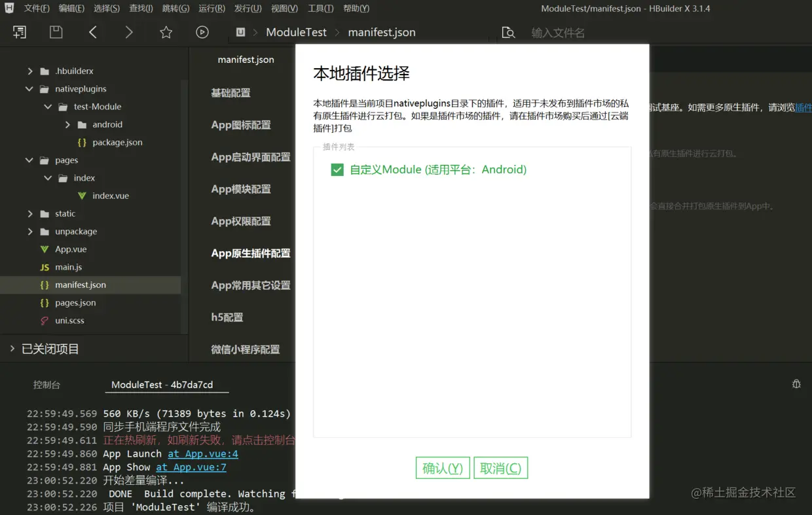Image resolution: width=812 pixels, height=515 pixels.
Task: Open the App权限配置 section
Action: pyautogui.click(x=241, y=221)
